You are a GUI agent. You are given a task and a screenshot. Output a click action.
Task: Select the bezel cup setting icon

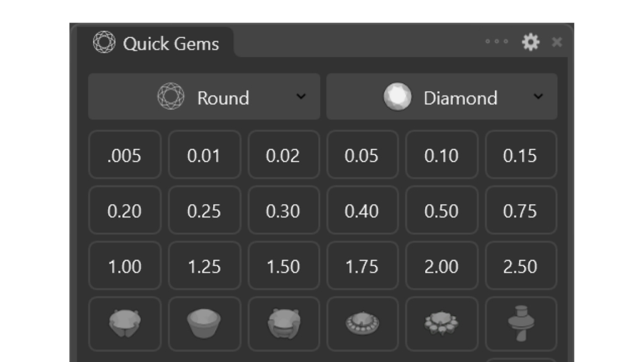pos(204,324)
